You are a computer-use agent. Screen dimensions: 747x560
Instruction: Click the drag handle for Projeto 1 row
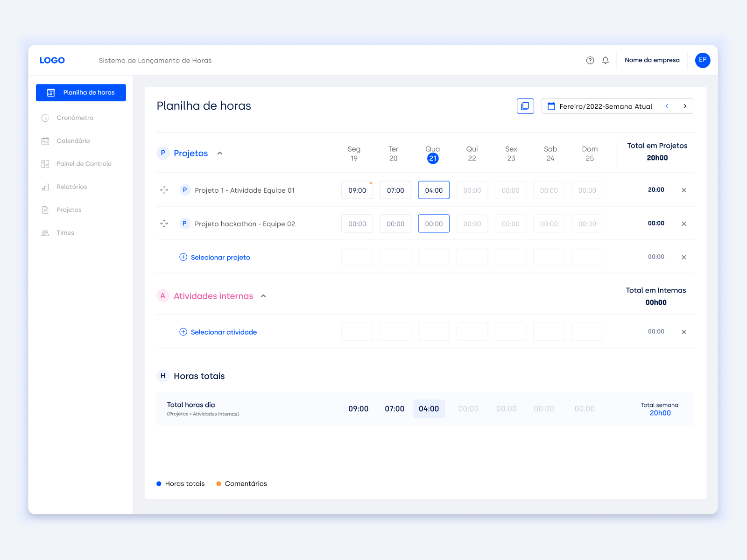[164, 190]
